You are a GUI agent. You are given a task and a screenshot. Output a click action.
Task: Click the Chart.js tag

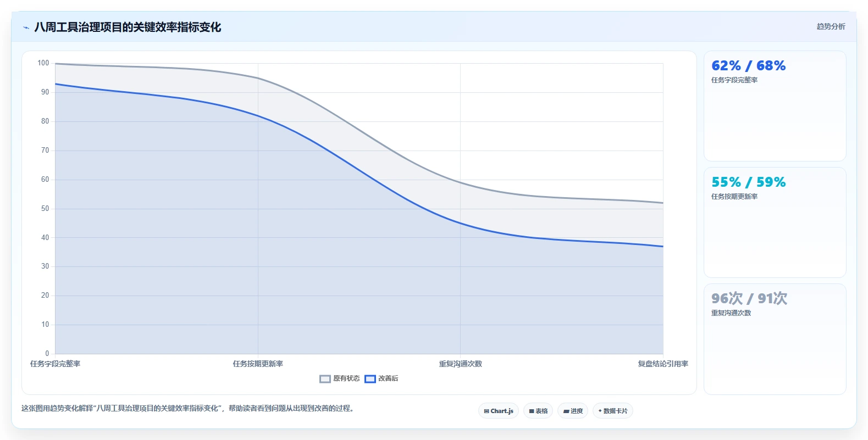point(499,411)
